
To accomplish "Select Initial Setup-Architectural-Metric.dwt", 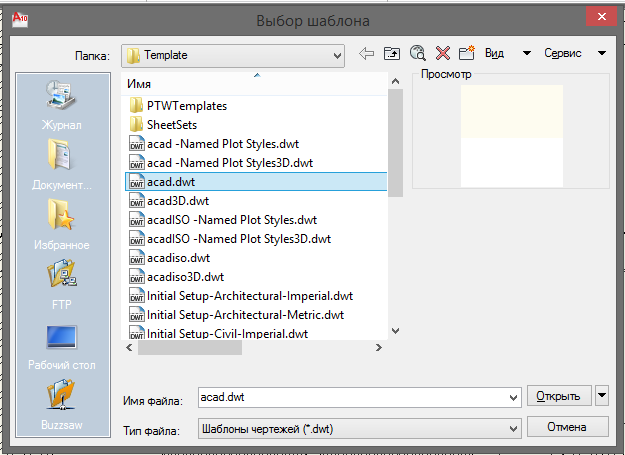I will (x=237, y=315).
